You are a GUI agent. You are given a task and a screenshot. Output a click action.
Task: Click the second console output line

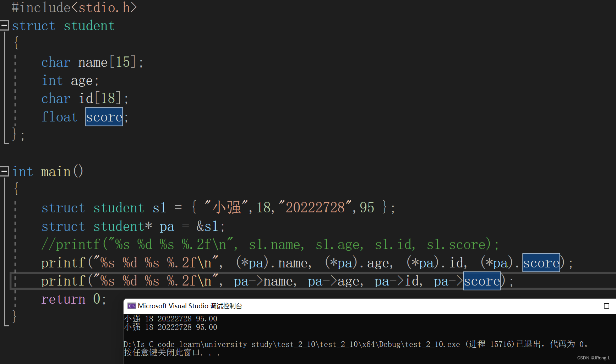[x=170, y=327]
